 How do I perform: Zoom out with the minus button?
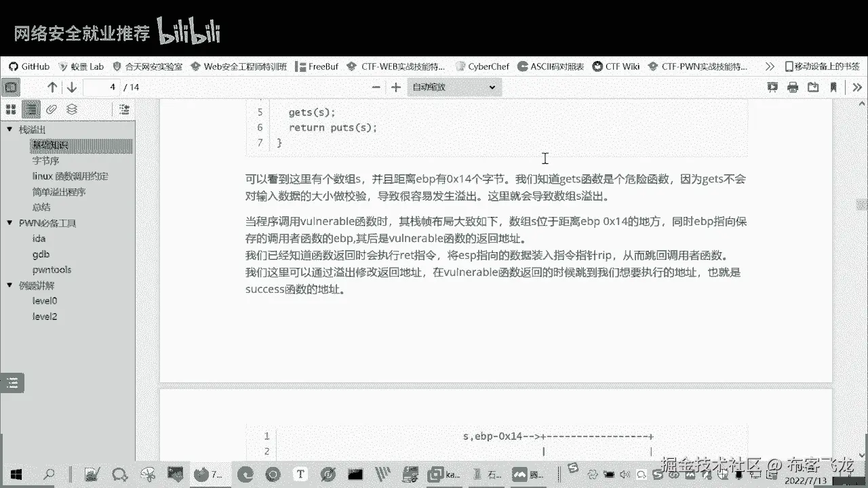[376, 87]
